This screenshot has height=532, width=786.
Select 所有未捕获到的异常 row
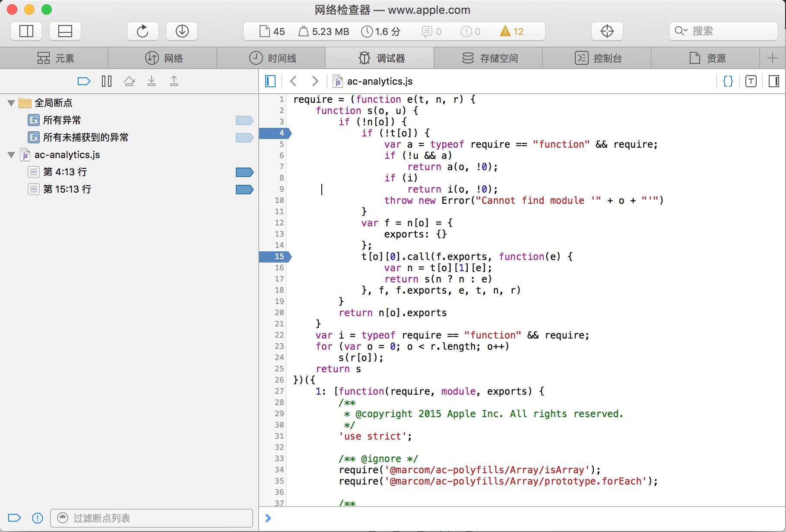(130, 137)
